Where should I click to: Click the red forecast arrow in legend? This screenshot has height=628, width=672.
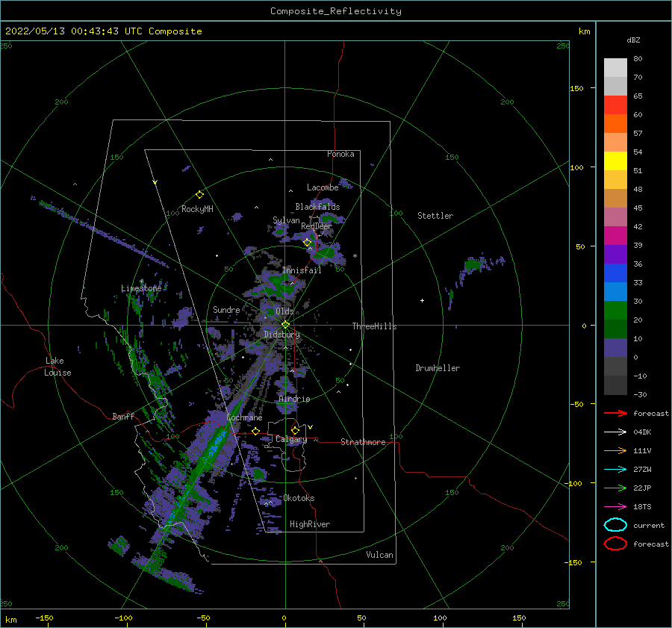coord(615,413)
